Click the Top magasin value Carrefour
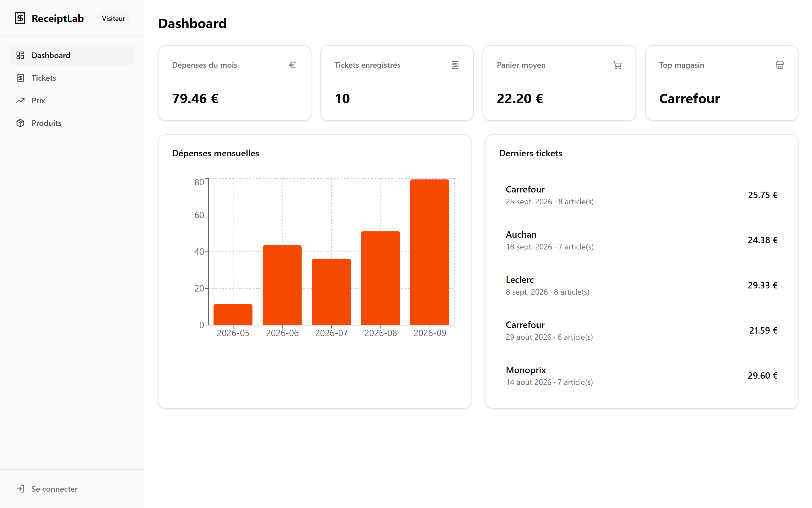The image size is (812, 508). tap(690, 99)
